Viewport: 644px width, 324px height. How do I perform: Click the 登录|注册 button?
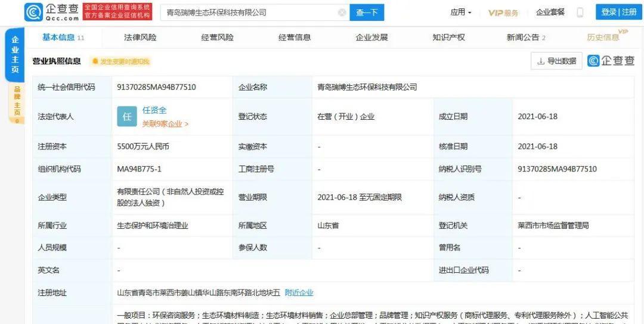point(619,13)
